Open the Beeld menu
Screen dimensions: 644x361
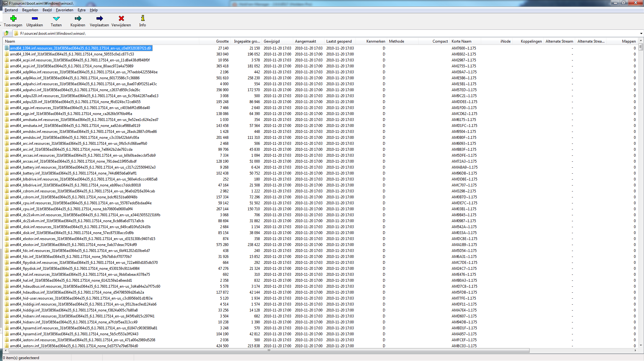[x=47, y=10]
